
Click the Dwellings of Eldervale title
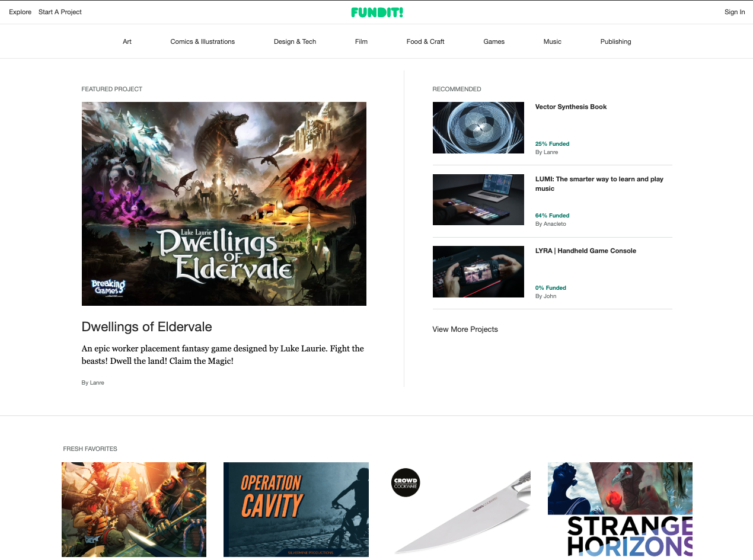pyautogui.click(x=146, y=327)
